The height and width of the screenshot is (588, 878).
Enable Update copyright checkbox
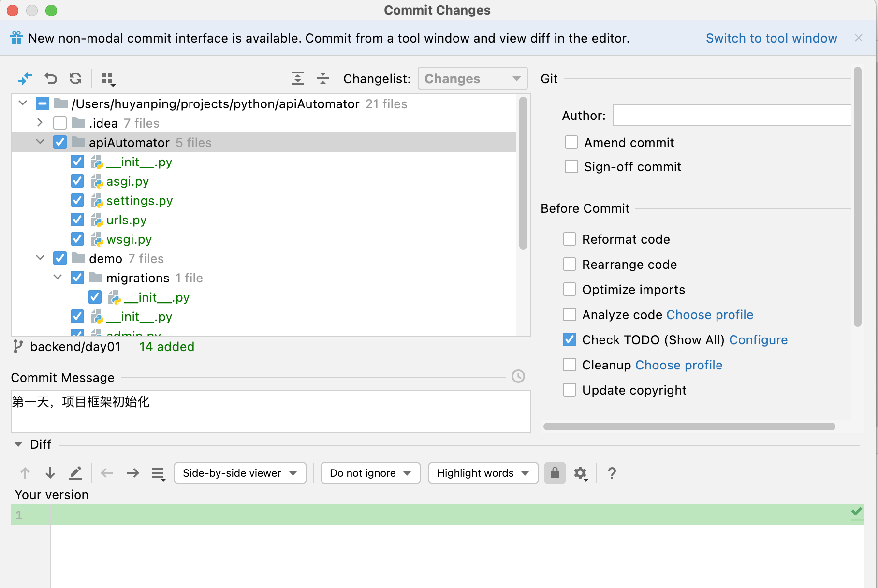tap(570, 390)
